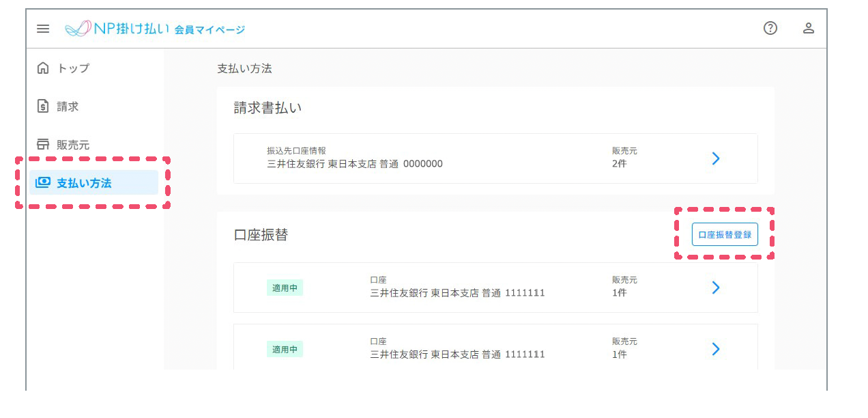Expand the first 口座振替 account chevron
Image resolution: width=868 pixels, height=418 pixels.
[715, 288]
